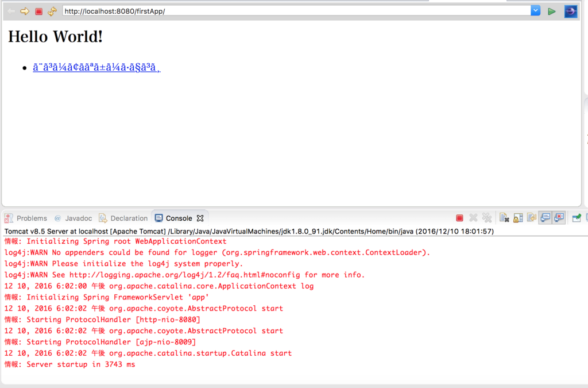
Task: Remove all terminated launches
Action: point(487,218)
